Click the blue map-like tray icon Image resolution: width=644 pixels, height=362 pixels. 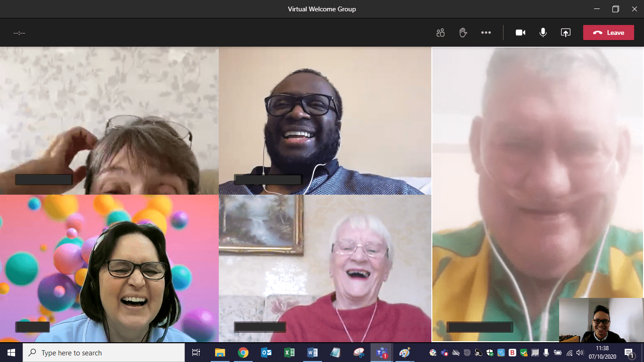pyautogui.click(x=501, y=353)
